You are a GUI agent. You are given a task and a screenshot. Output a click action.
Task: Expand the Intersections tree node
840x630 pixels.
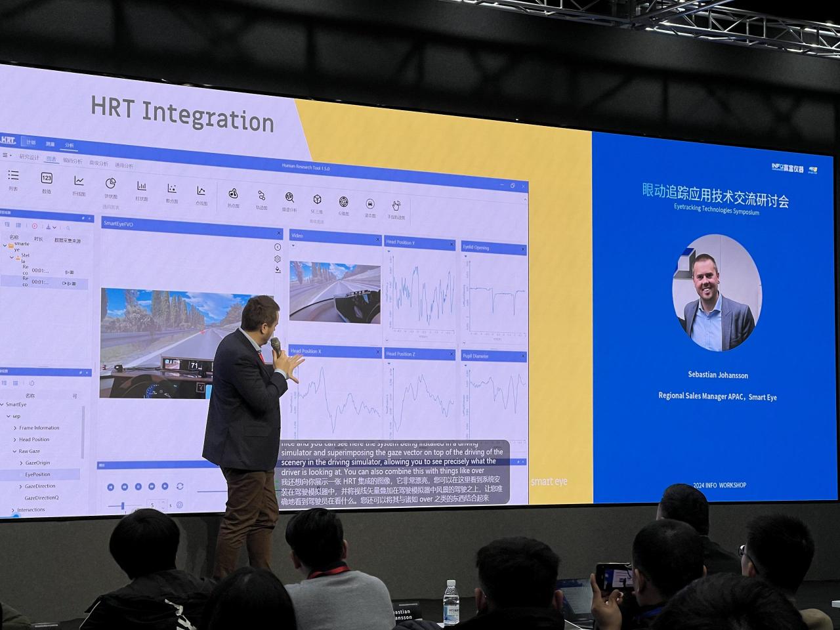point(13,510)
